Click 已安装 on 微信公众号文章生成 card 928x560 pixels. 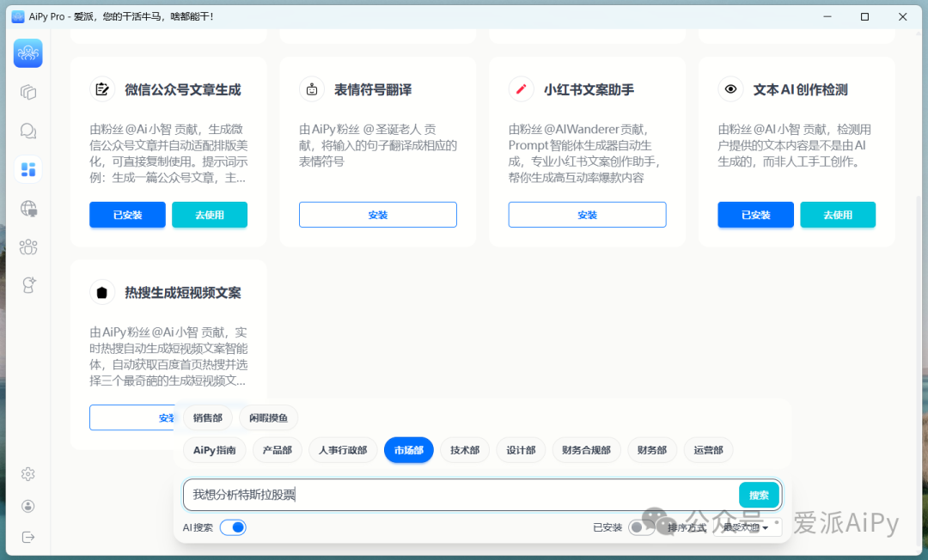pyautogui.click(x=127, y=215)
